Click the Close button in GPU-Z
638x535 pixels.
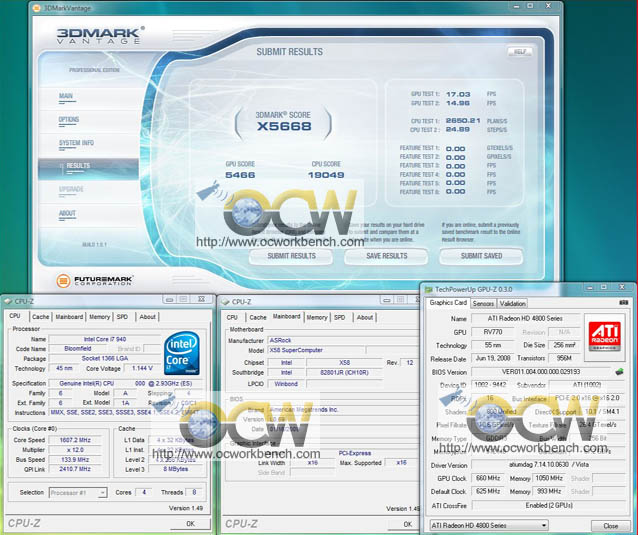(x=610, y=526)
